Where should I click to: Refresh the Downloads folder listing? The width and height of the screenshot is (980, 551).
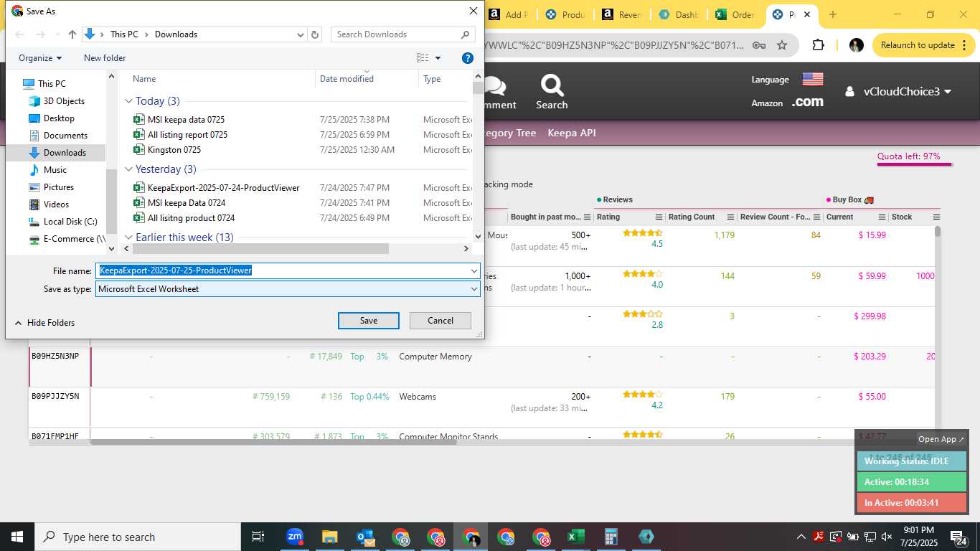[x=315, y=34]
